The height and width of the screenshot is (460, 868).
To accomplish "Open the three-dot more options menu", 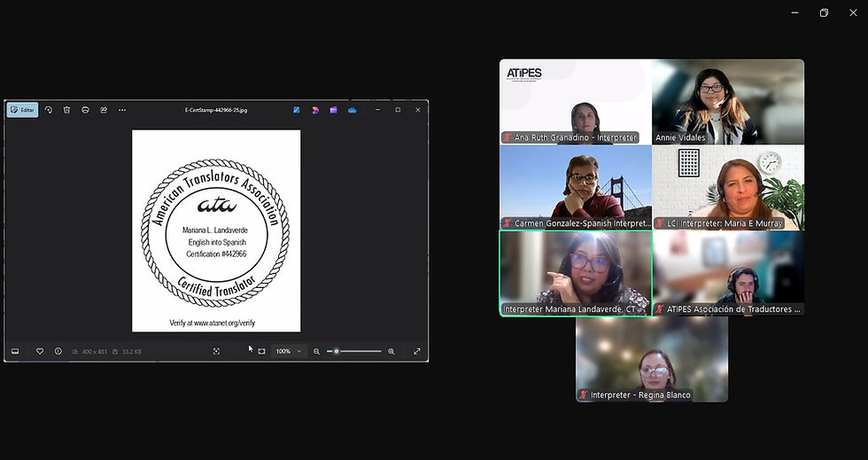I will coord(122,110).
